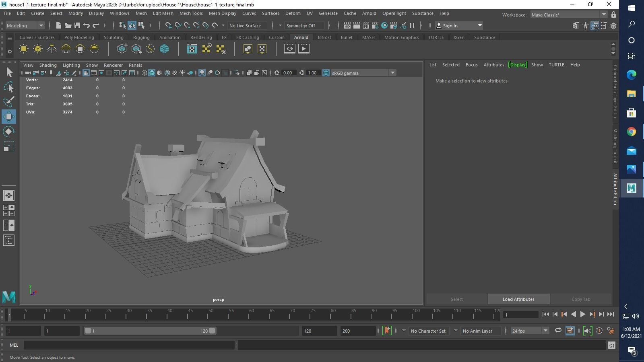Image resolution: width=644 pixels, height=362 pixels.
Task: Toggle wireframe shading in viewport
Action: (x=144, y=73)
